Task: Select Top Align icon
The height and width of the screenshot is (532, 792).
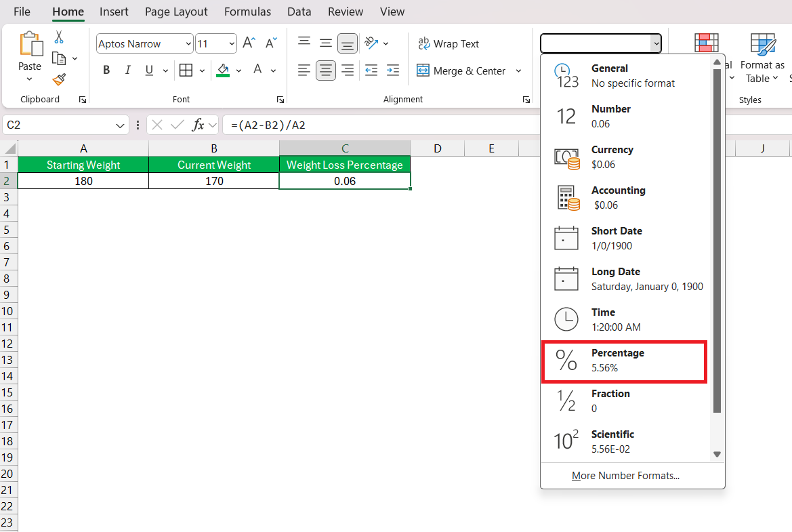Action: pos(304,42)
